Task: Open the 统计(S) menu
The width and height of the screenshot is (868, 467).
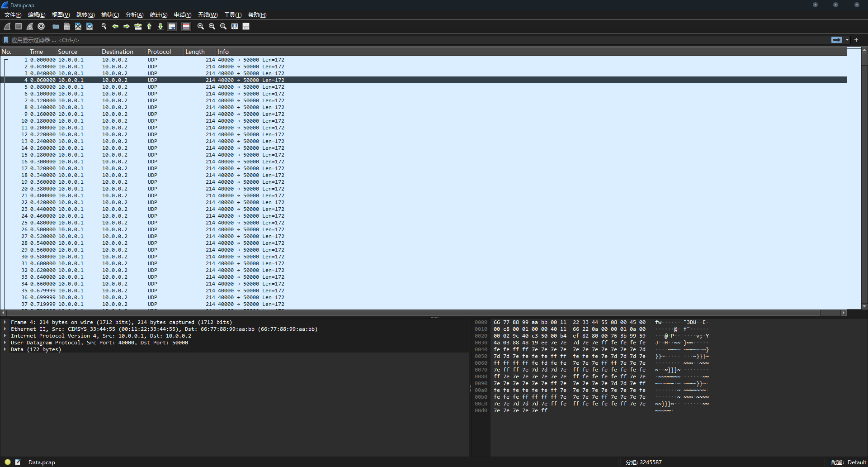Action: 158,15
